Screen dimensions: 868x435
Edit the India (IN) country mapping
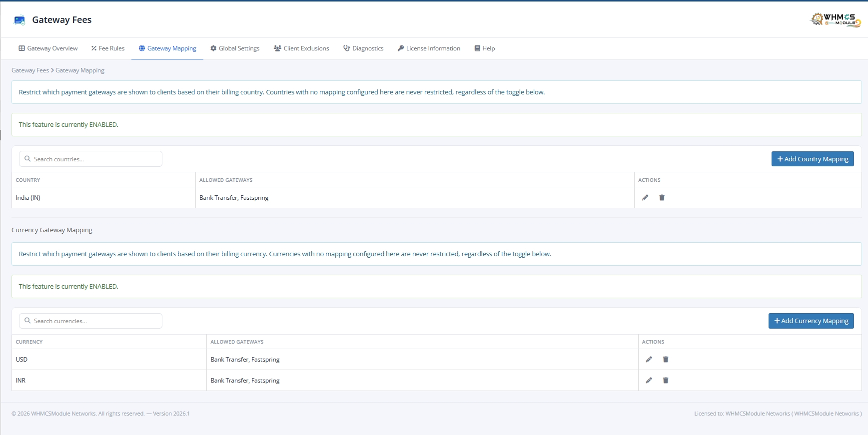[645, 198]
